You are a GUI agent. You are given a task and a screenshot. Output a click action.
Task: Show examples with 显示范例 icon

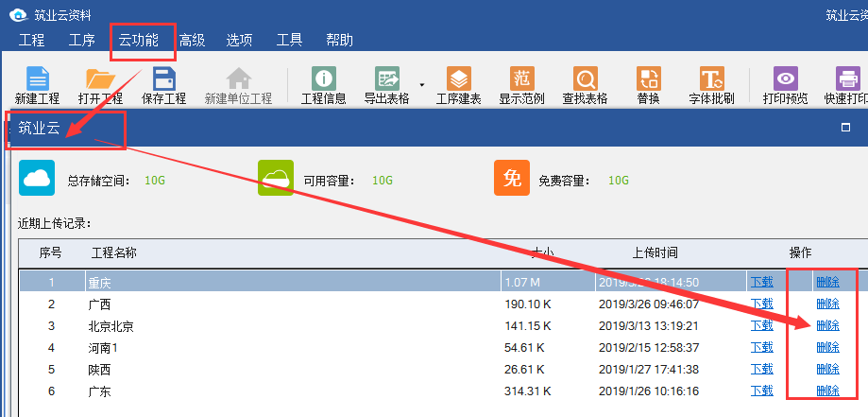point(521,79)
